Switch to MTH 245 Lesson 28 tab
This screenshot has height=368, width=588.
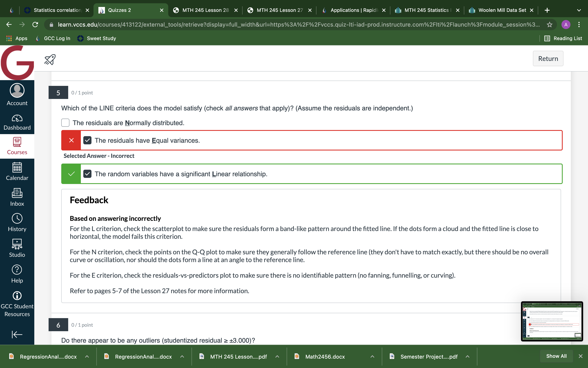[x=205, y=10]
